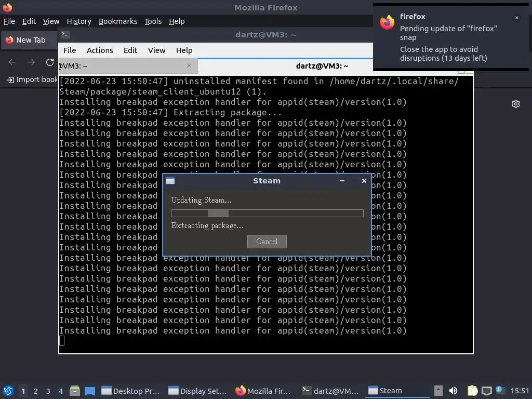Select the Firefox New Tab tab
This screenshot has height=399, width=532.
pyautogui.click(x=29, y=40)
